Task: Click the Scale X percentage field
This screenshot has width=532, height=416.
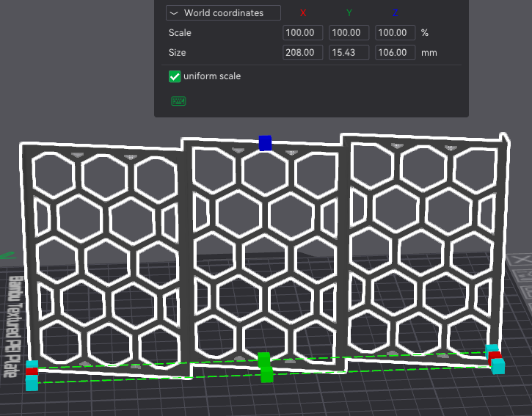Action: click(x=302, y=32)
